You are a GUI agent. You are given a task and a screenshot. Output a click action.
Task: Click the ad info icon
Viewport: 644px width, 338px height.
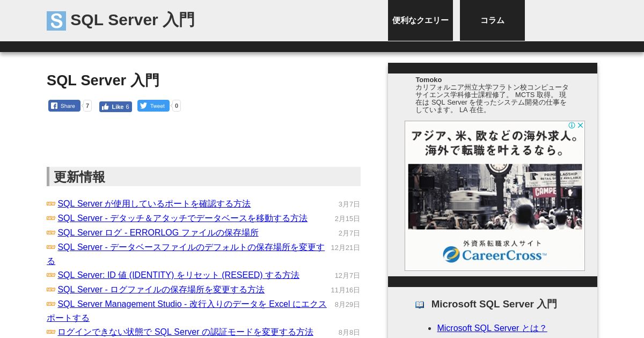pyautogui.click(x=572, y=126)
